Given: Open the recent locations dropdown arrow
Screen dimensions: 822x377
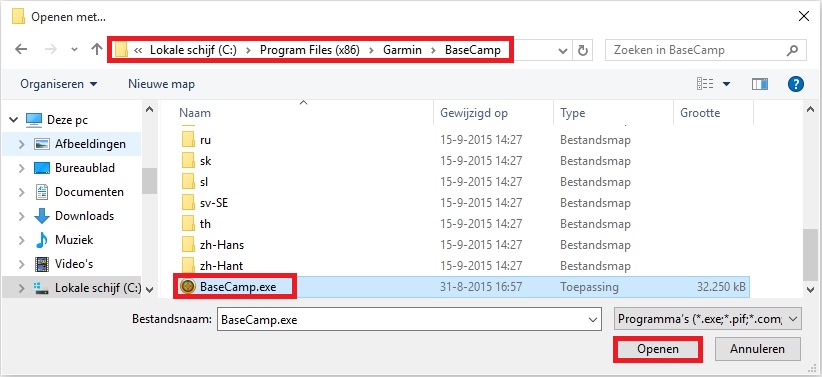Looking at the screenshot, I should coord(74,50).
